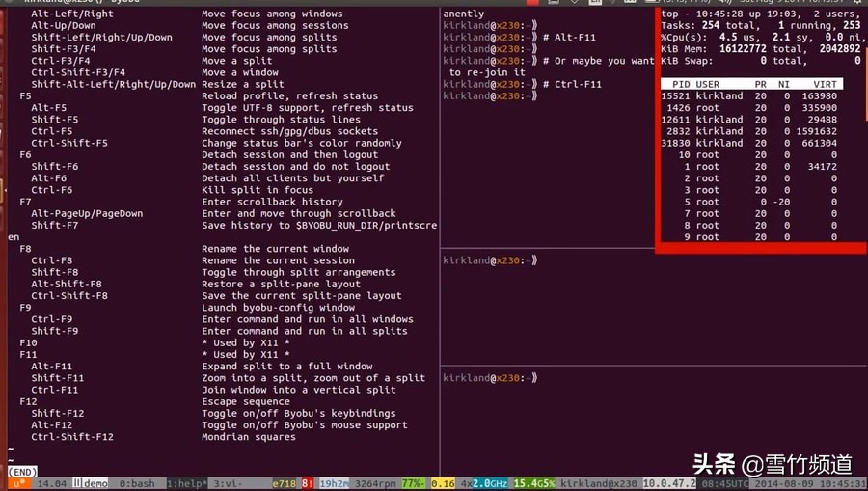This screenshot has height=491, width=868.
Task: Click 'Toggle UTF-8 support, refresh status' line
Action: point(308,108)
